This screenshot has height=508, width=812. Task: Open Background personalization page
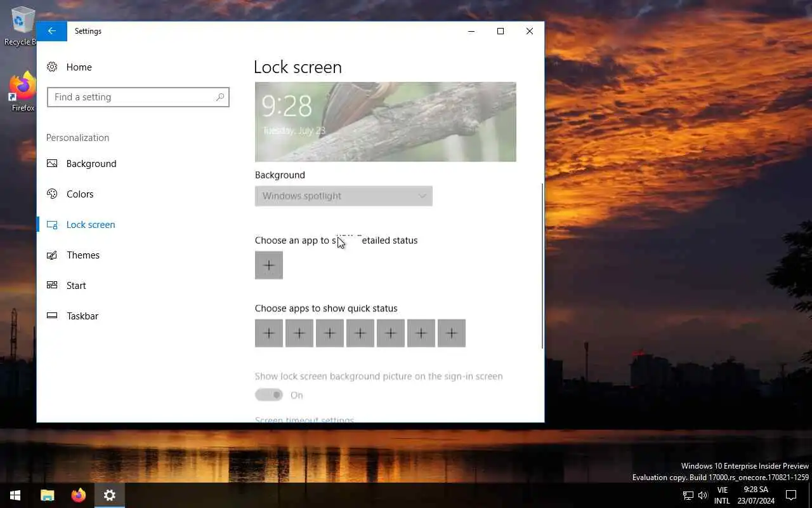point(91,164)
